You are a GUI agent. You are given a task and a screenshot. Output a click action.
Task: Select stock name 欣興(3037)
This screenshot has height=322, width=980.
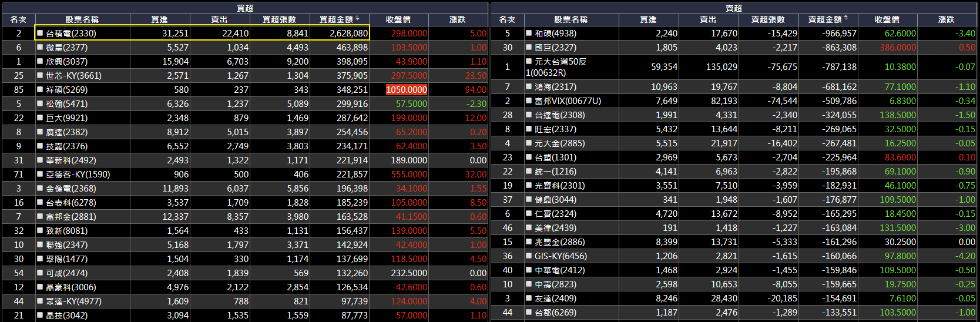click(x=66, y=62)
